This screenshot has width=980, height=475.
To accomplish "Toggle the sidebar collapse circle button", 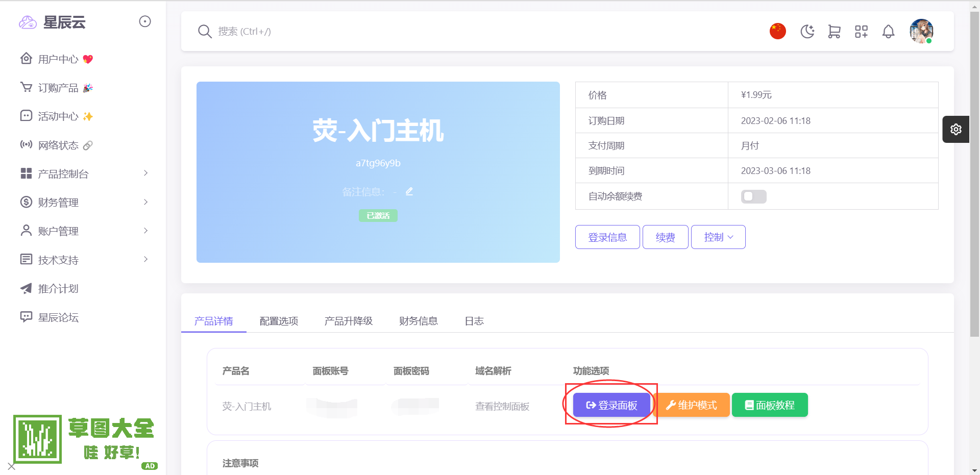I will point(145,21).
